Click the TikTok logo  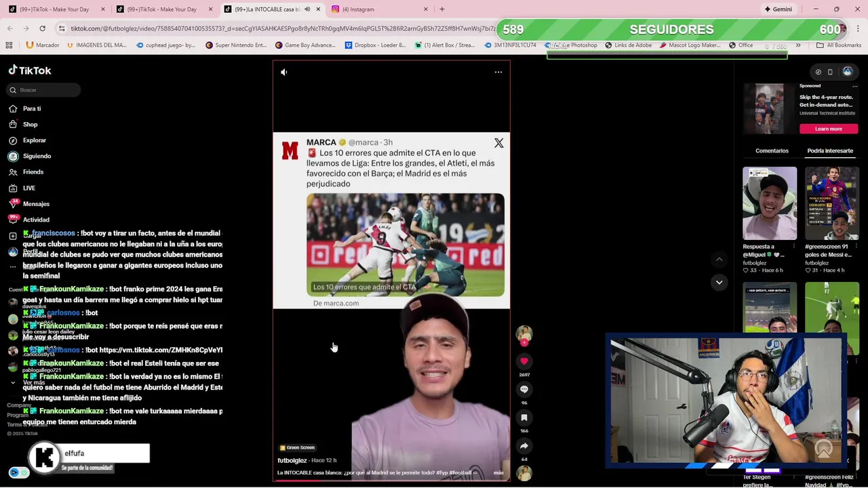pos(30,70)
